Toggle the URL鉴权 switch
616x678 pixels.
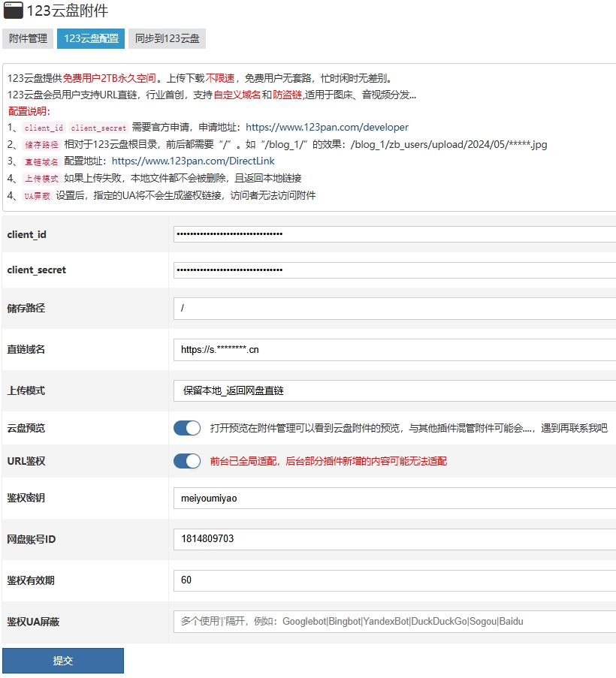[x=187, y=461]
